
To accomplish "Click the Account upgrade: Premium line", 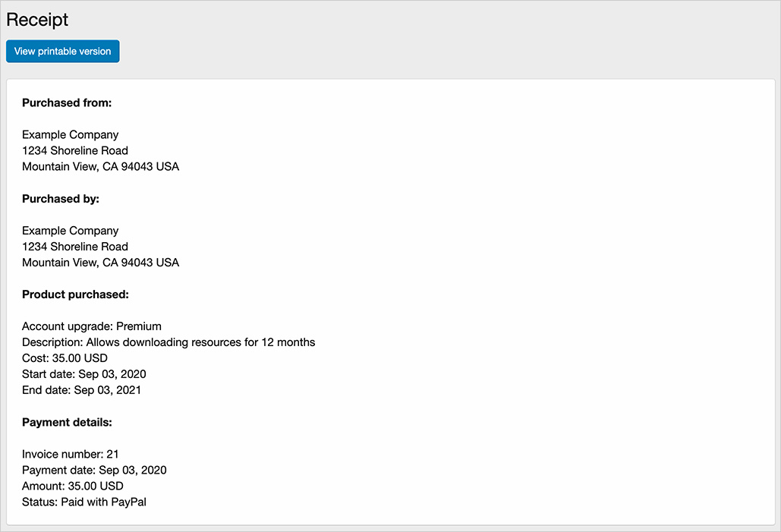I will point(92,326).
